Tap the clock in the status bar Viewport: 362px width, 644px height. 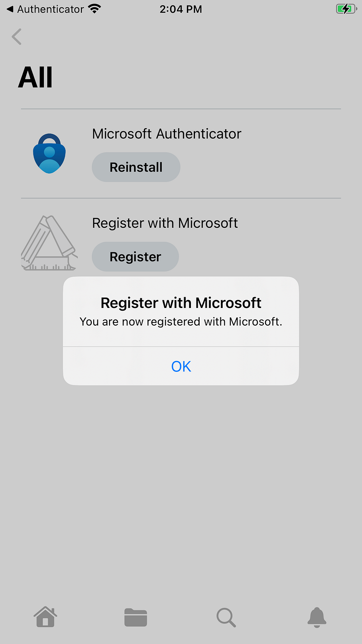coord(181,9)
